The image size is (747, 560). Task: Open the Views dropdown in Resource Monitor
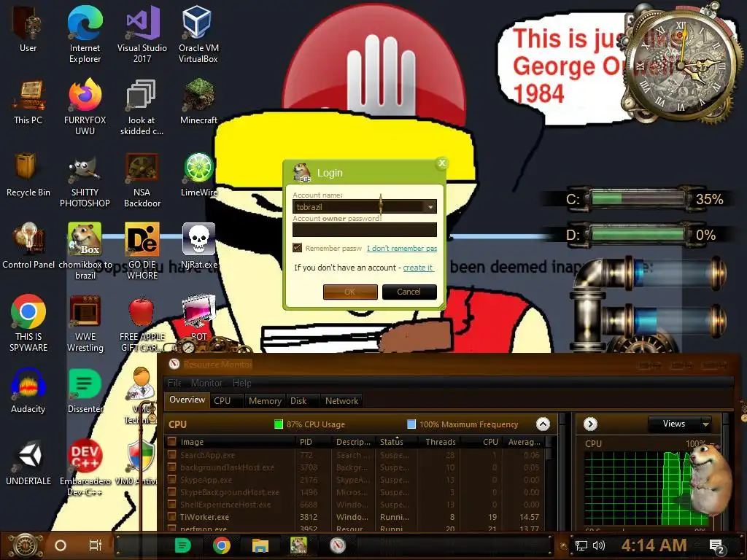[x=679, y=424]
